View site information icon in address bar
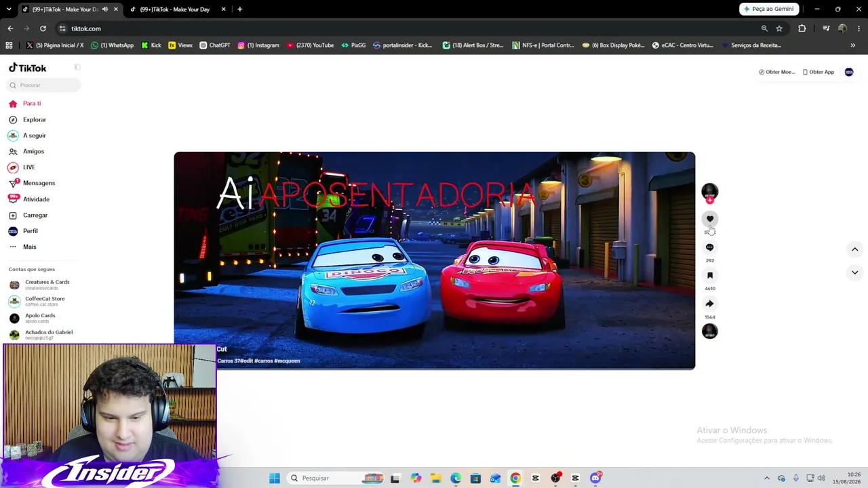Screen dimensions: 868x488 point(62,28)
